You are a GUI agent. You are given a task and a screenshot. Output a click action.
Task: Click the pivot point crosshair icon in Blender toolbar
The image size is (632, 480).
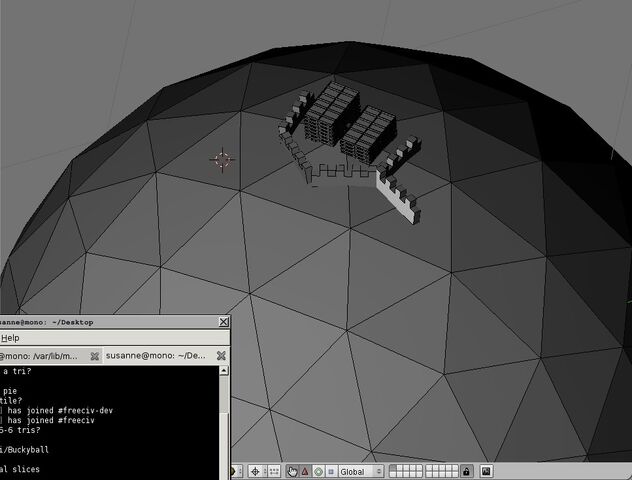pyautogui.click(x=255, y=471)
